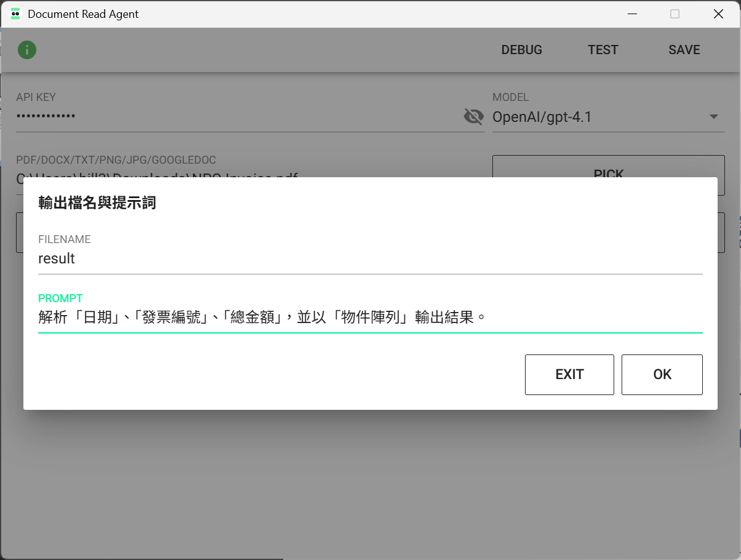741x560 pixels.
Task: Click into the PROMPT text field
Action: coord(369,318)
